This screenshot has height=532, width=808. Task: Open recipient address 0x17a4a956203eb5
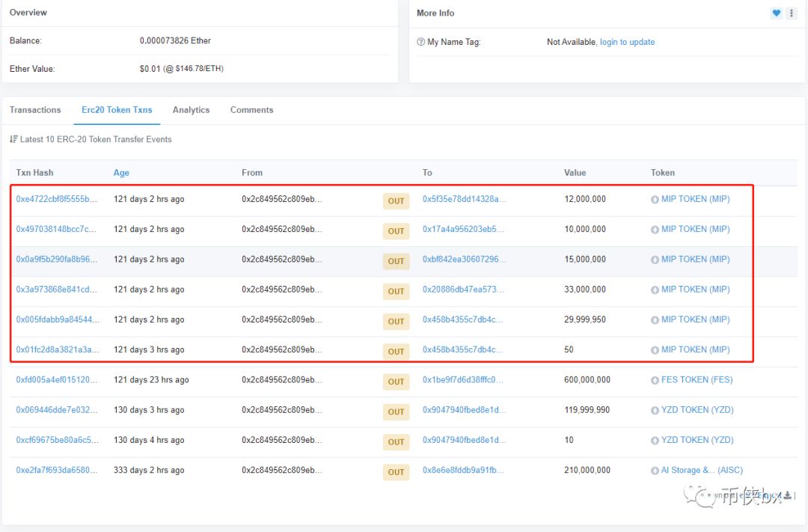point(463,229)
